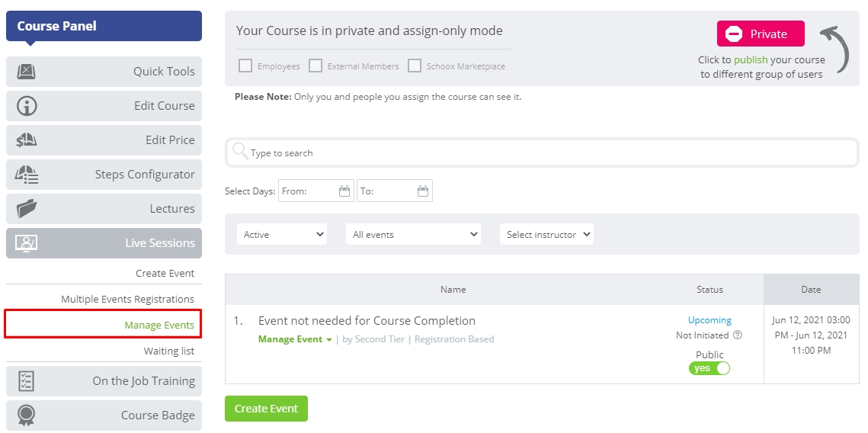Toggle the Public yes switch off
This screenshot has width=868, height=433.
point(709,368)
